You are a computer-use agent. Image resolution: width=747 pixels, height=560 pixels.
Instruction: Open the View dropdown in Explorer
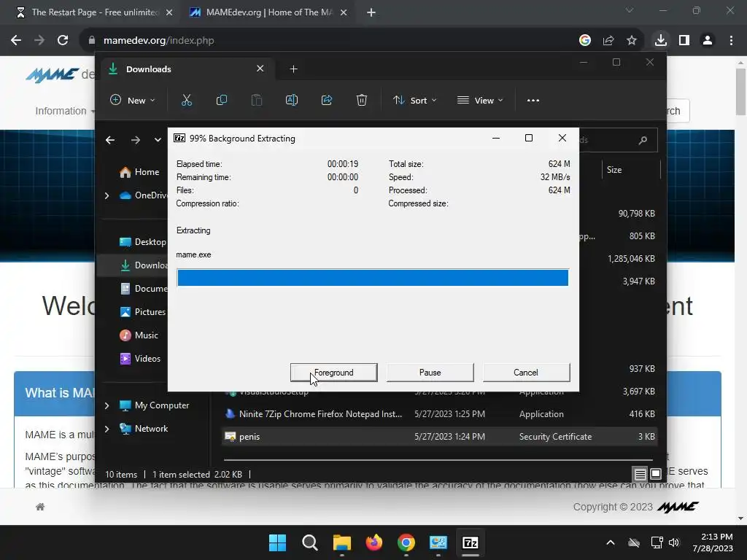click(480, 101)
